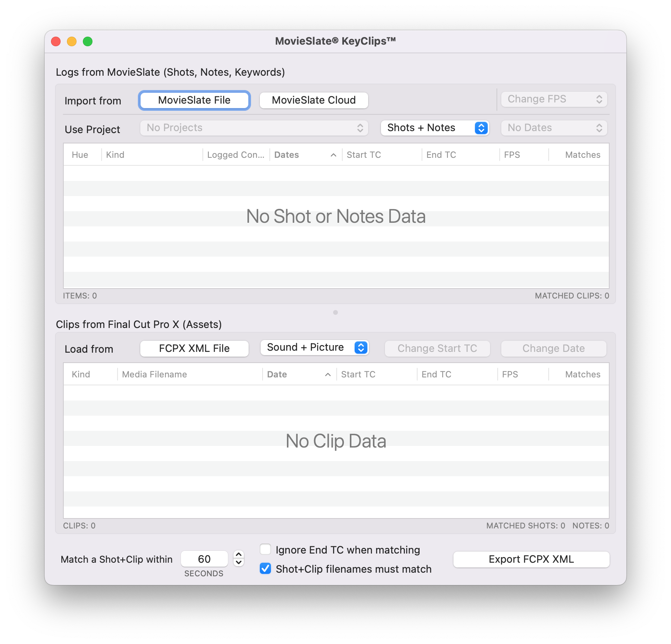Viewport: 671px width, 644px height.
Task: Increase seconds with stepper up arrow
Action: coord(239,555)
